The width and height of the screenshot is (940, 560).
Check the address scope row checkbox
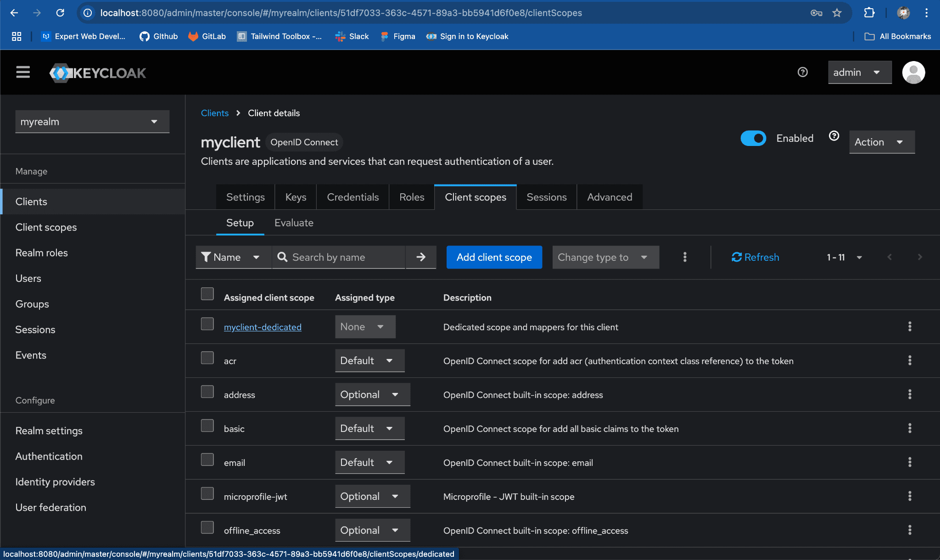pyautogui.click(x=207, y=392)
